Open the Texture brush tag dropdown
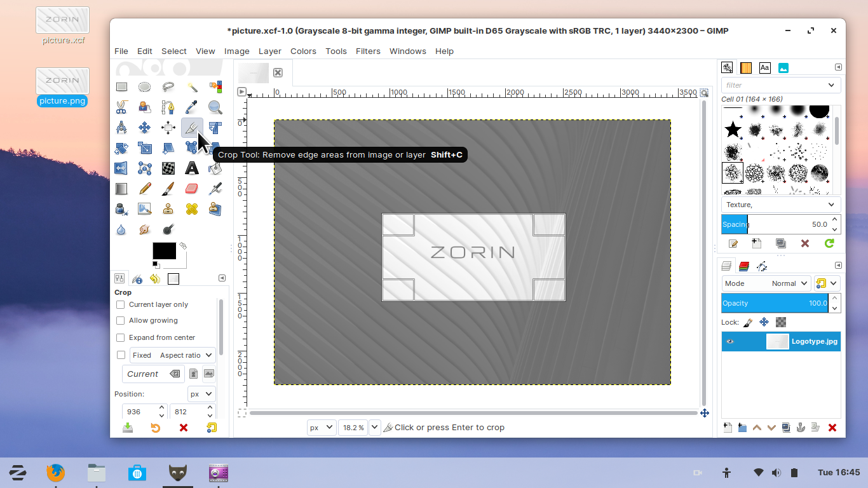Screen dimensions: 868x488 point(781,205)
